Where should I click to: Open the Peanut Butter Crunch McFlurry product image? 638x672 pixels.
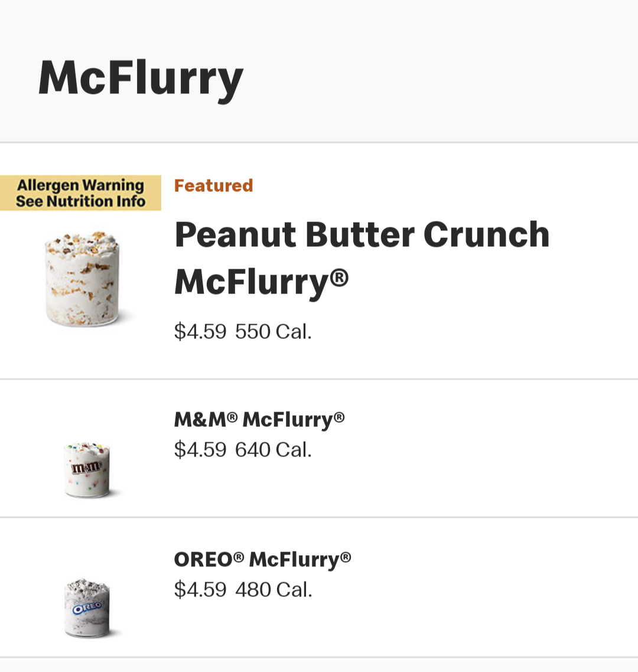(82, 279)
